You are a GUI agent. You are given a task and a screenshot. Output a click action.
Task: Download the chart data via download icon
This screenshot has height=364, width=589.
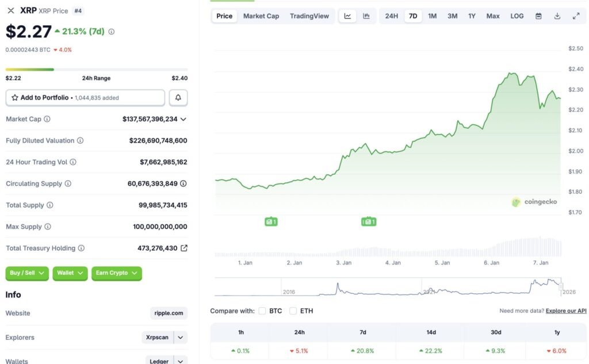click(x=557, y=16)
